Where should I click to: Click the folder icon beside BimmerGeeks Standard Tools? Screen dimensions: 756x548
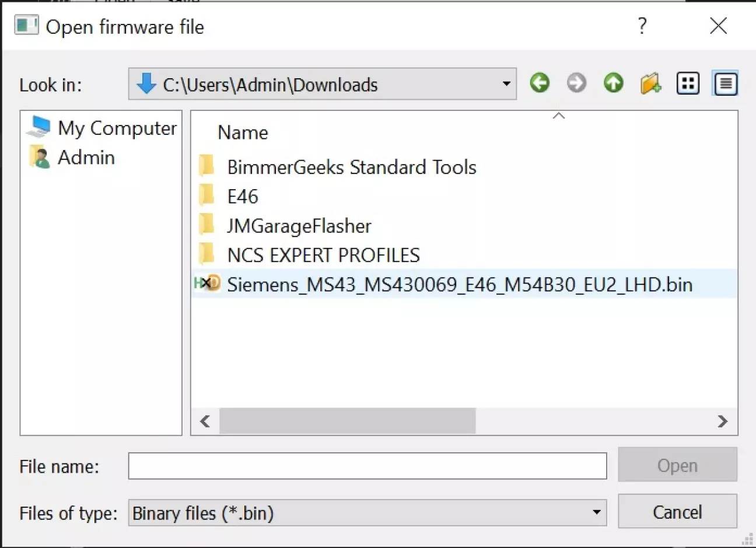coord(206,166)
